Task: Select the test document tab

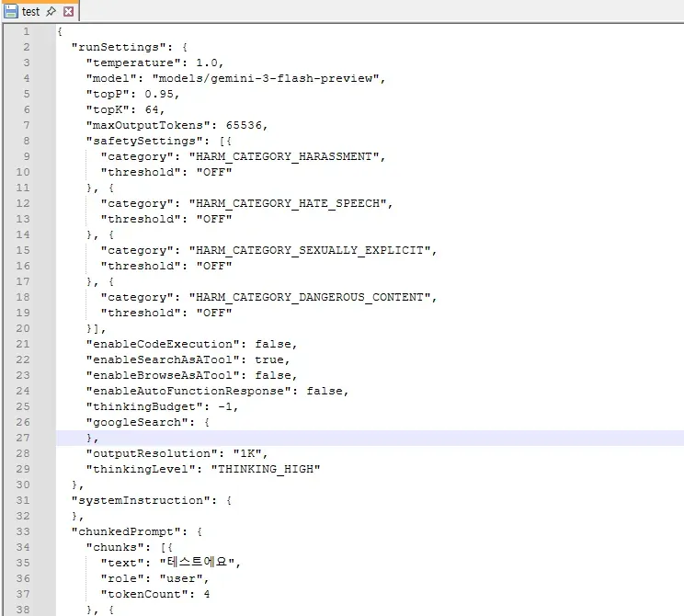Action: point(30,12)
